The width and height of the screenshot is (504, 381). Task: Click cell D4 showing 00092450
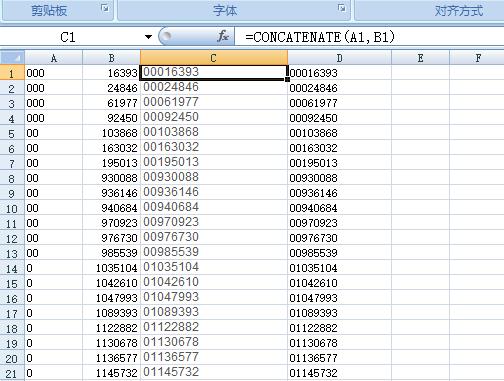[339, 118]
